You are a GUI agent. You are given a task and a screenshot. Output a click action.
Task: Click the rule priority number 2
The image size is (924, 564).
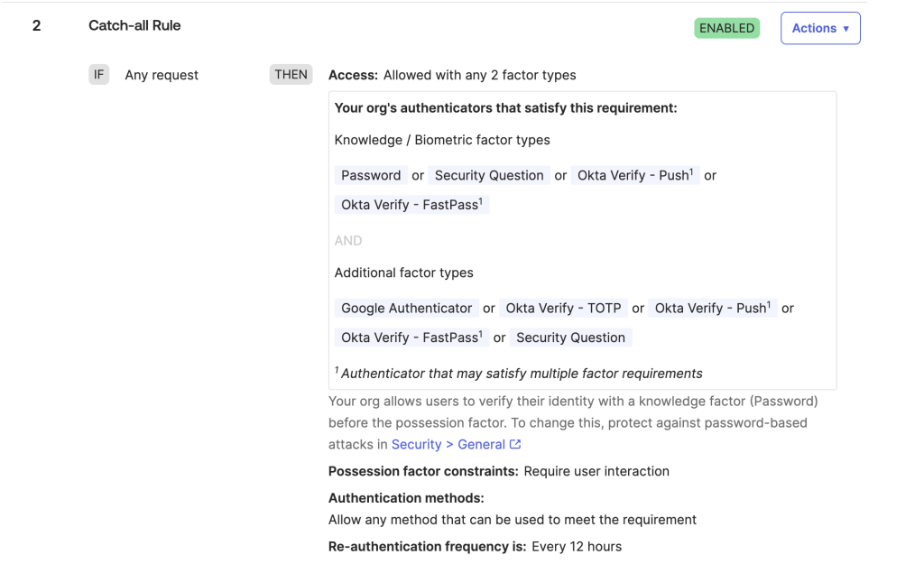pyautogui.click(x=36, y=25)
